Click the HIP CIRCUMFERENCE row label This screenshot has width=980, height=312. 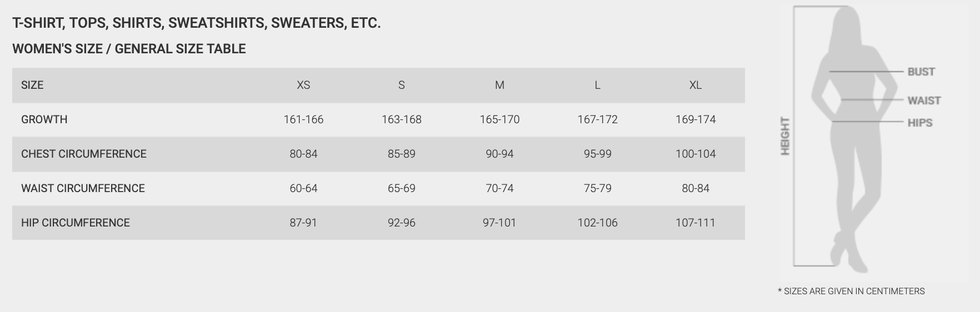click(76, 223)
